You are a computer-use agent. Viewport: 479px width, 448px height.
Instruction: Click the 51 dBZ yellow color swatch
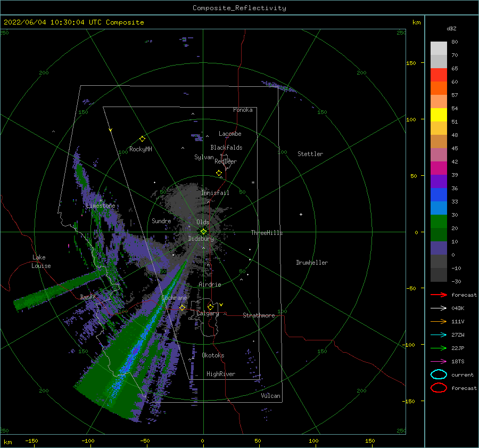coord(439,115)
